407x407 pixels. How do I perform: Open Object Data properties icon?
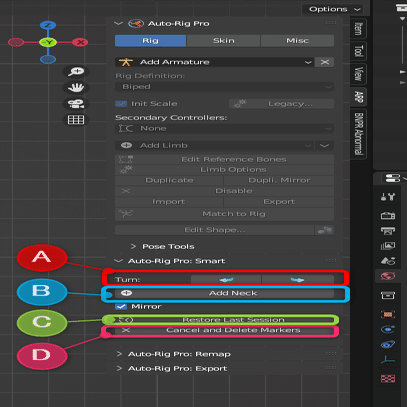pyautogui.click(x=388, y=360)
